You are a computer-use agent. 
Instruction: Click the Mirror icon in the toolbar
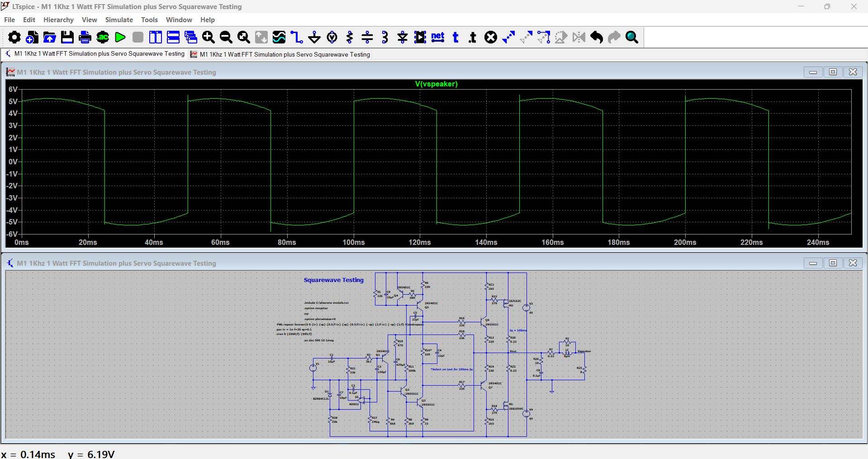tap(579, 37)
